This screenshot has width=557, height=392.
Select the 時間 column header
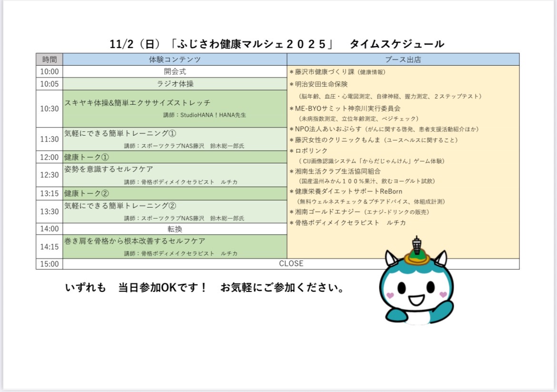(x=50, y=60)
